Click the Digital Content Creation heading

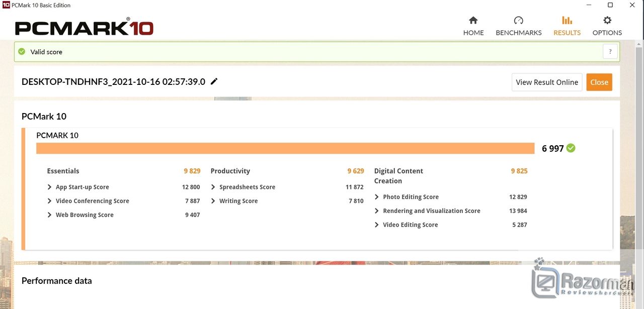pyautogui.click(x=398, y=176)
